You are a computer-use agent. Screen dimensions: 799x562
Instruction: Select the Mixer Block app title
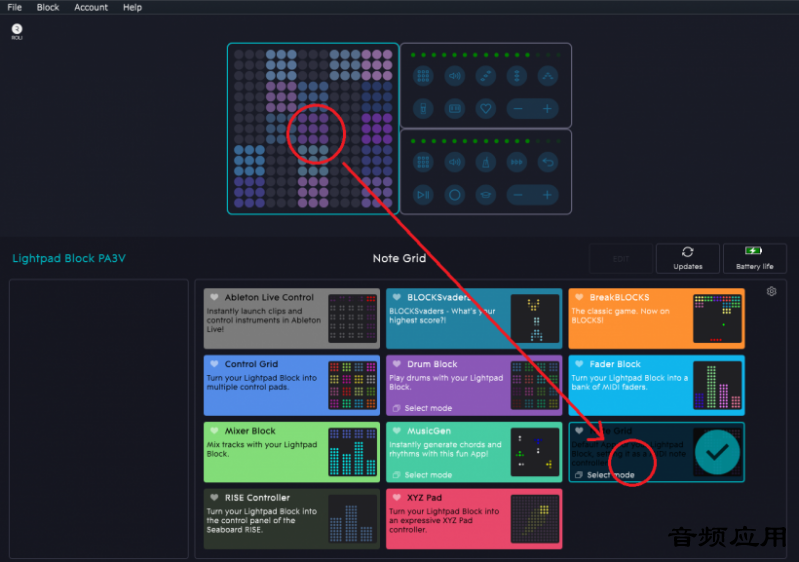(250, 431)
